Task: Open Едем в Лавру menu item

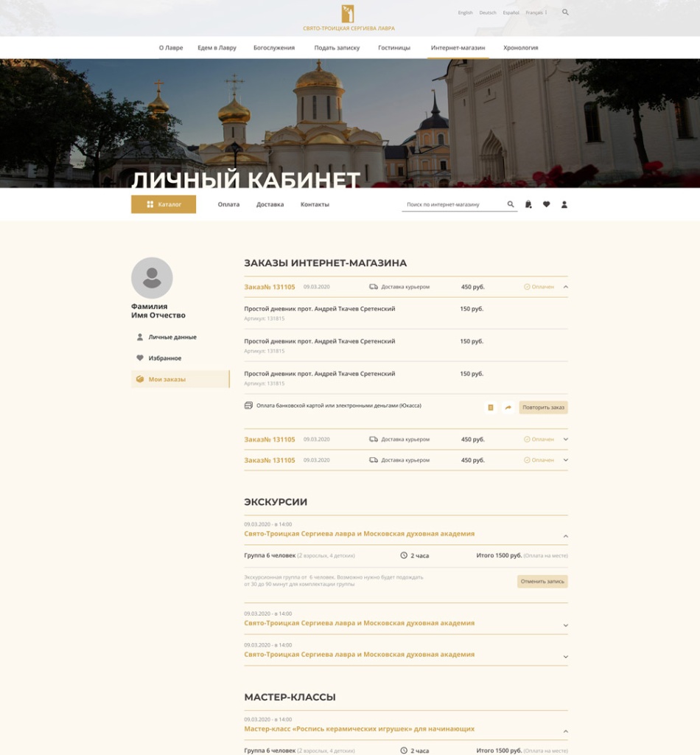Action: (217, 48)
